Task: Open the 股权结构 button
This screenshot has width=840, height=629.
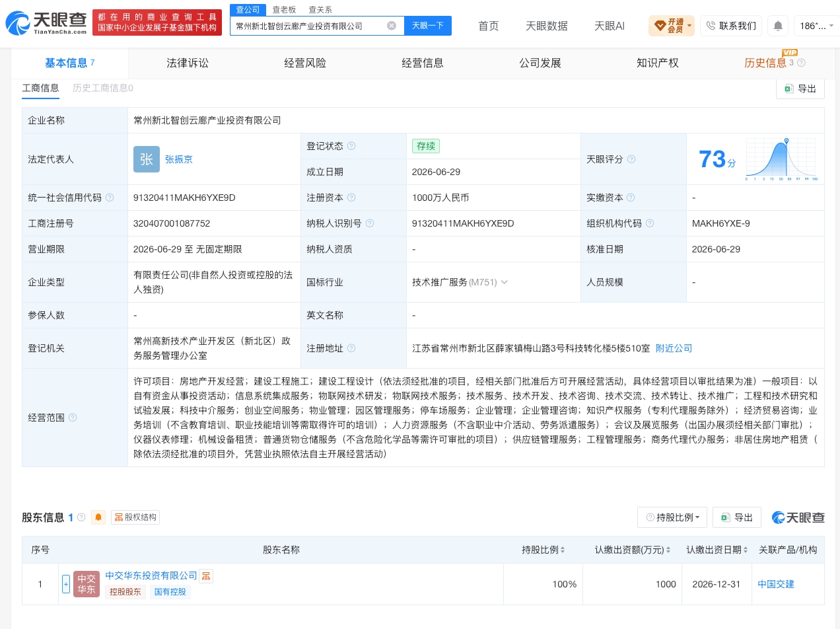Action: pyautogui.click(x=135, y=517)
